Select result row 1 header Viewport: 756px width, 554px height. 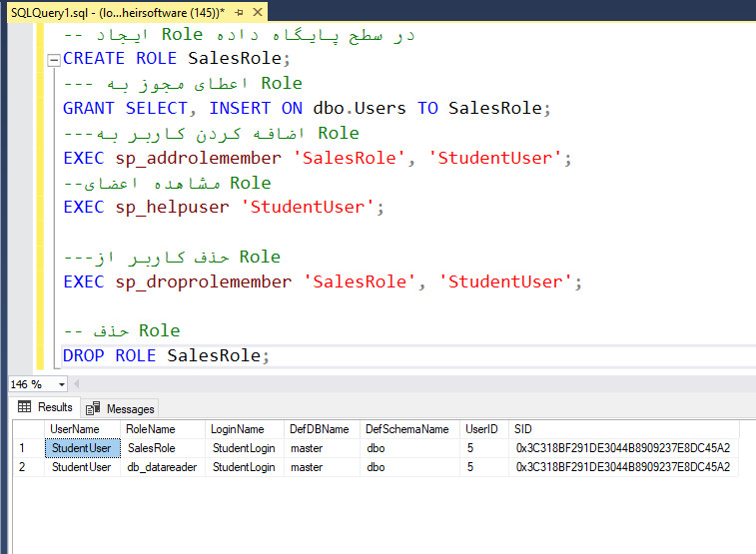coord(28,448)
